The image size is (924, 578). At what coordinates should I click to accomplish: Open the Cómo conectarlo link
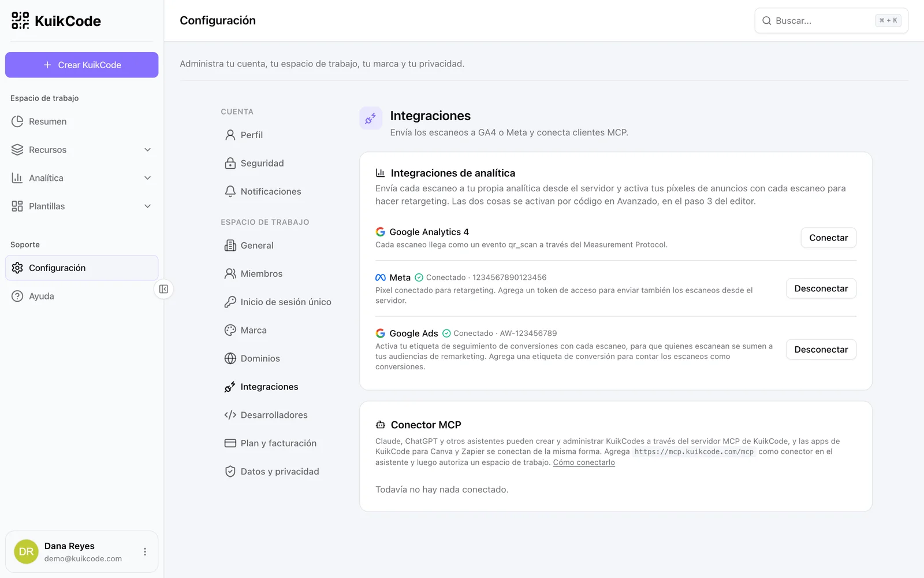point(584,462)
